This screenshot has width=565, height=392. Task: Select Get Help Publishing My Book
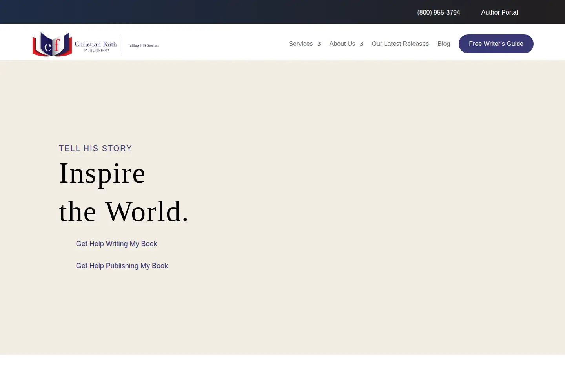[x=122, y=266]
